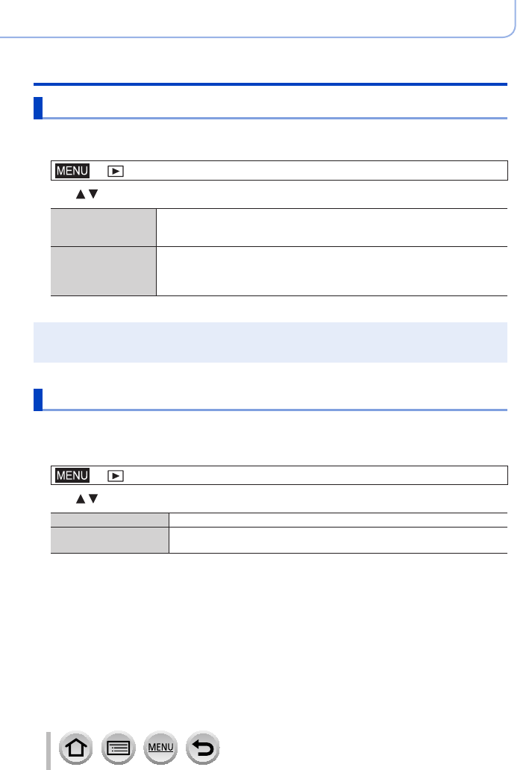Click the first menu path box
The width and height of the screenshot is (532, 770).
point(279,170)
